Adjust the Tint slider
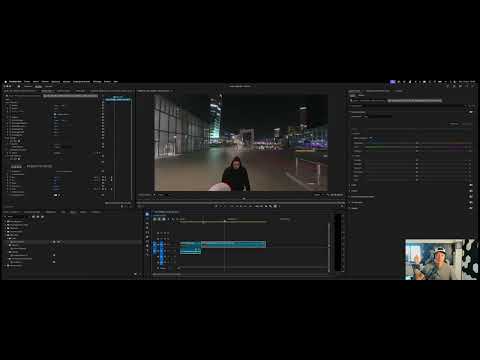This screenshot has width=480, height=360. [416, 147]
